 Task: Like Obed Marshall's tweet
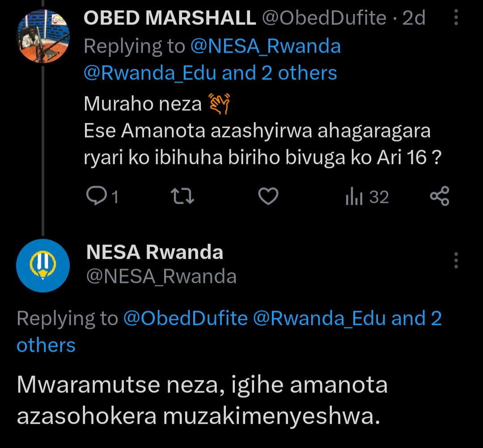268,197
